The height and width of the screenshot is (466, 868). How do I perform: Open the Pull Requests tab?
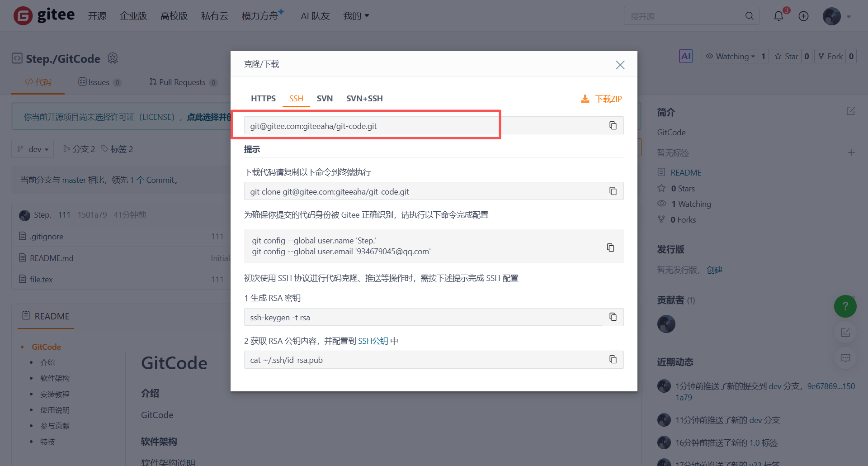coord(183,82)
